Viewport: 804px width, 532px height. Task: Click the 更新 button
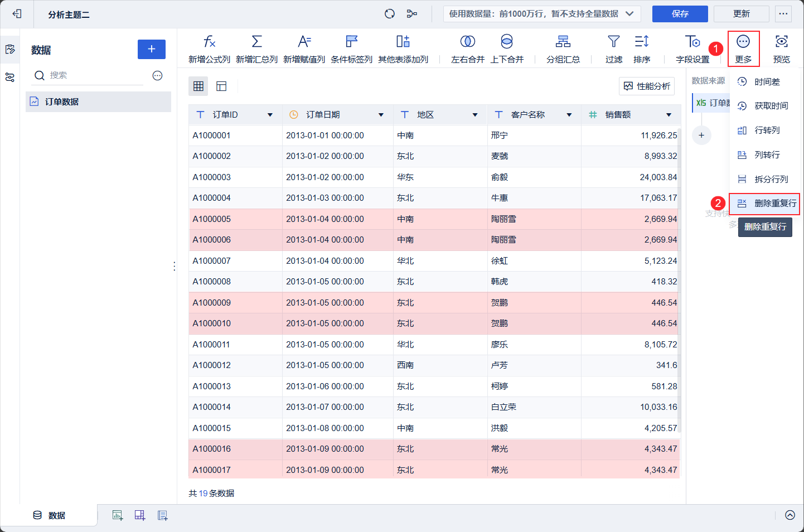click(742, 14)
